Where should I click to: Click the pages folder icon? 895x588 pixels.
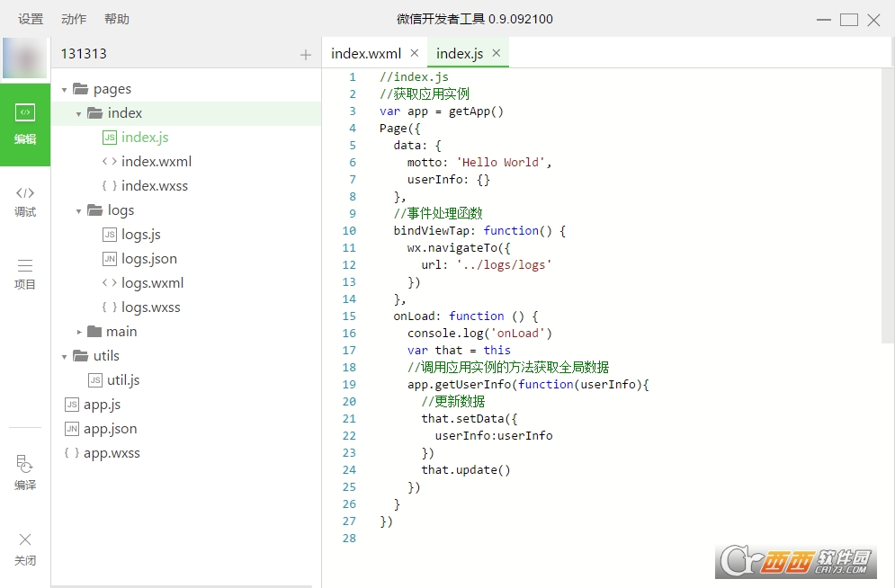[x=80, y=89]
